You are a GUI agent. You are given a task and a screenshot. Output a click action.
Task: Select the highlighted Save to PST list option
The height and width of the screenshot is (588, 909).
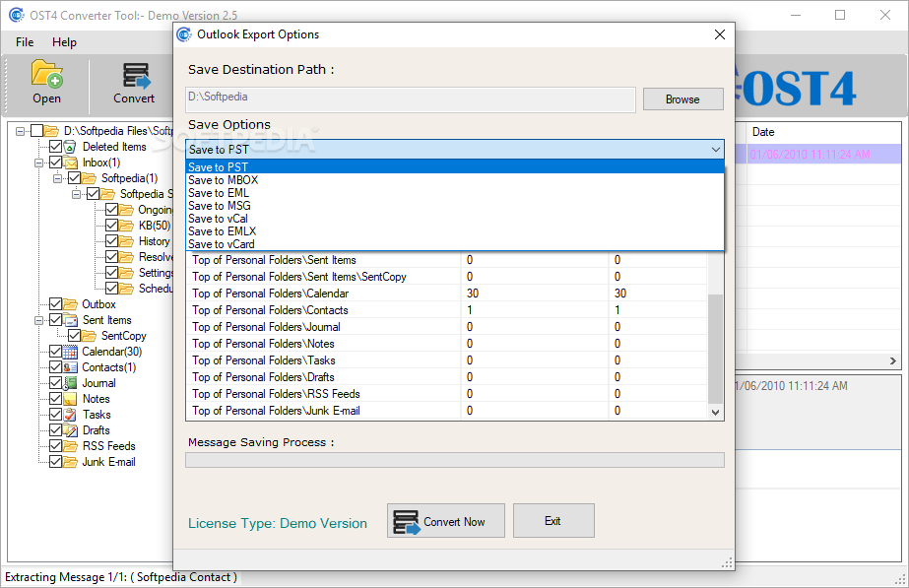[455, 167]
